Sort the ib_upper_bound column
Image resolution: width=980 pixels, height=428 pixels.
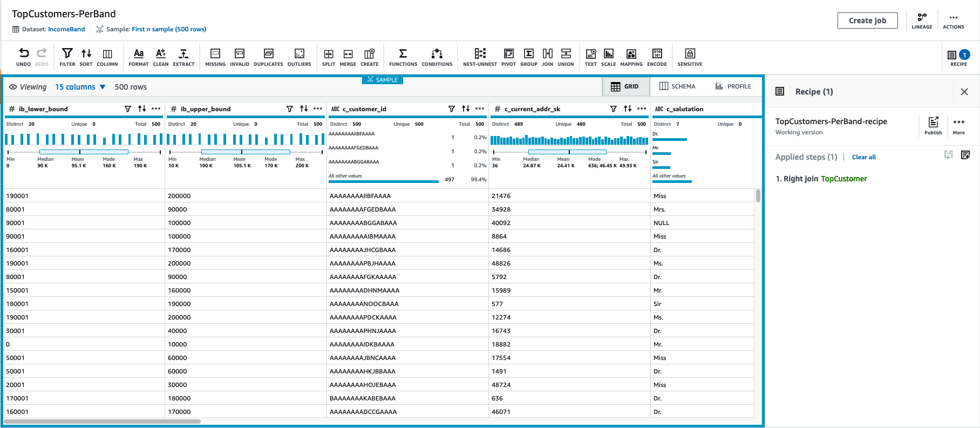(x=304, y=109)
